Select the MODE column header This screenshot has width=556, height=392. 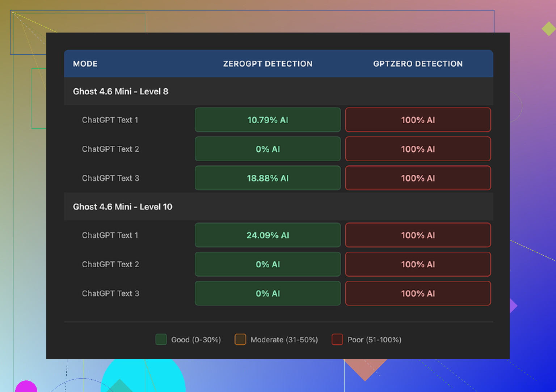[x=85, y=64]
